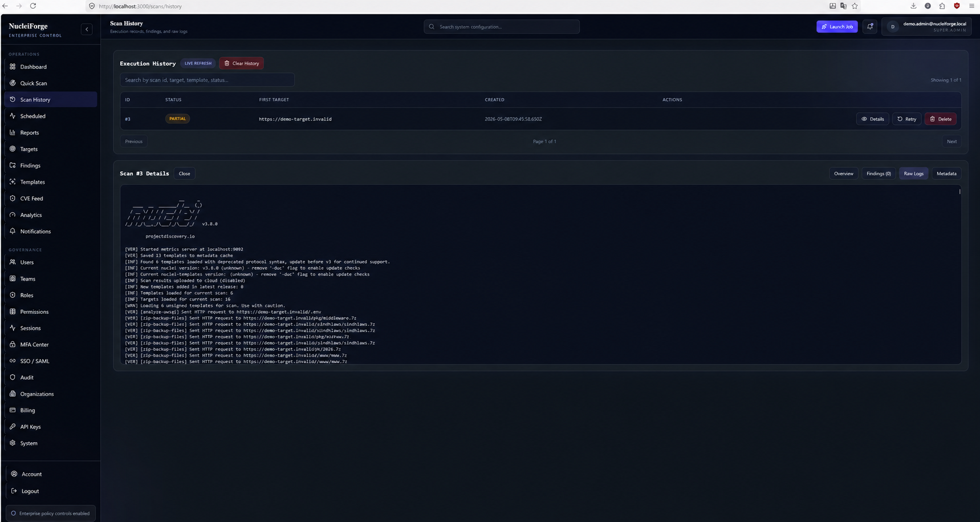Click the SSO / SAML link icon
This screenshot has width=980, height=522.
(13, 361)
